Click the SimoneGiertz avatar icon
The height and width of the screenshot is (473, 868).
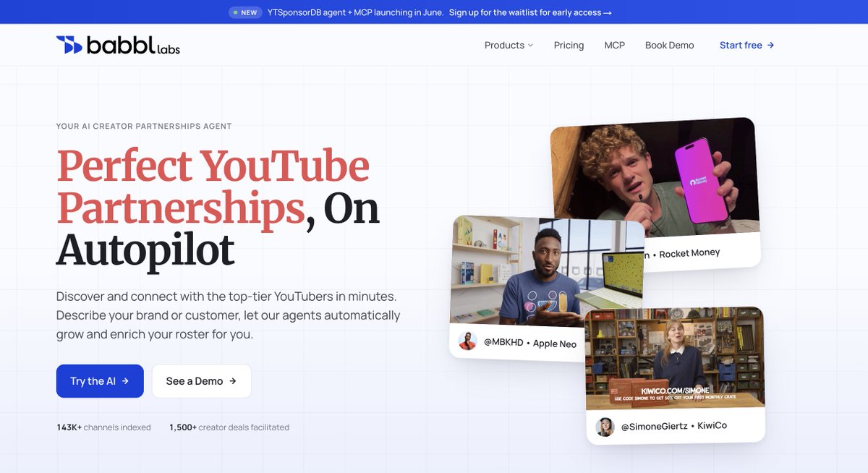pyautogui.click(x=605, y=427)
